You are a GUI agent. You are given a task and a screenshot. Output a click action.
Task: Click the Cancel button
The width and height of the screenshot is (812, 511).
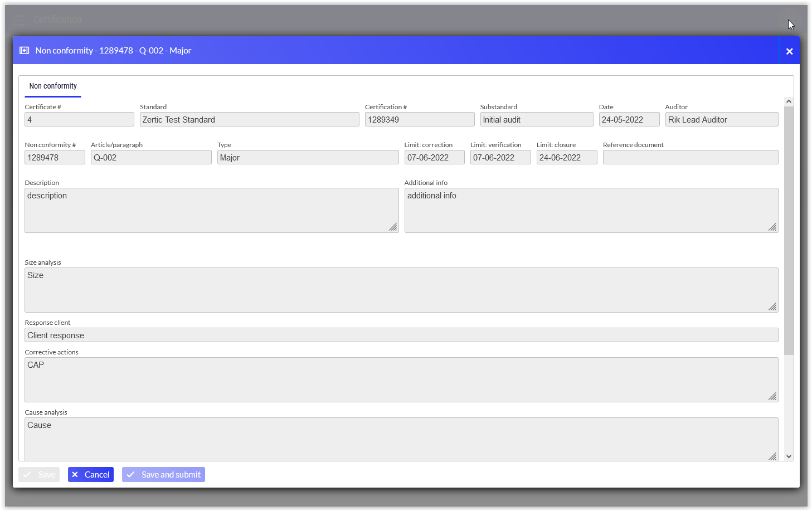[91, 475]
